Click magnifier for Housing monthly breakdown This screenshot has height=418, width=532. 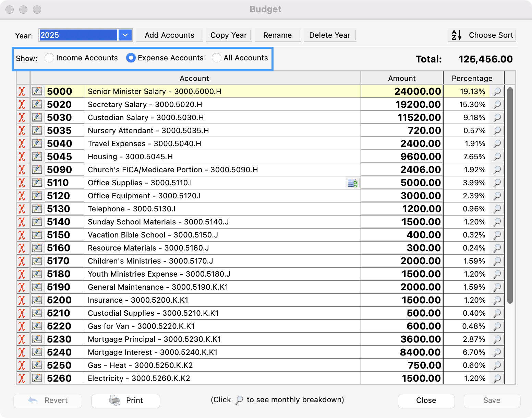coord(497,157)
